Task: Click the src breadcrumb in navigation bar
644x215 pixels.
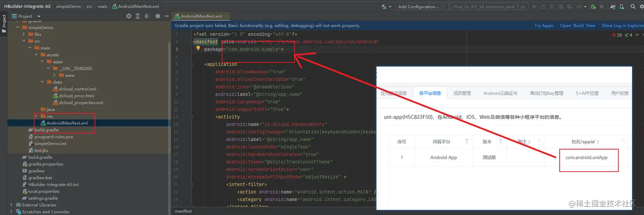Action: [x=89, y=7]
